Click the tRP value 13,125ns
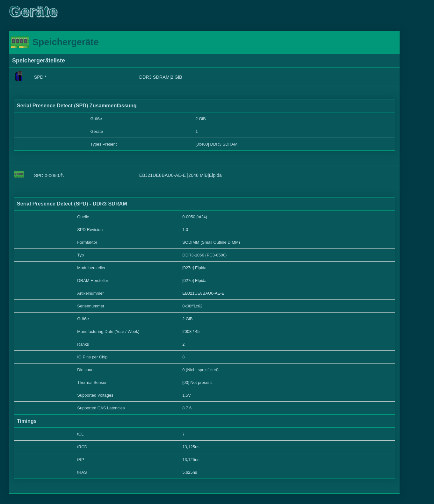Screen dimensions: 434x504 coord(191,460)
